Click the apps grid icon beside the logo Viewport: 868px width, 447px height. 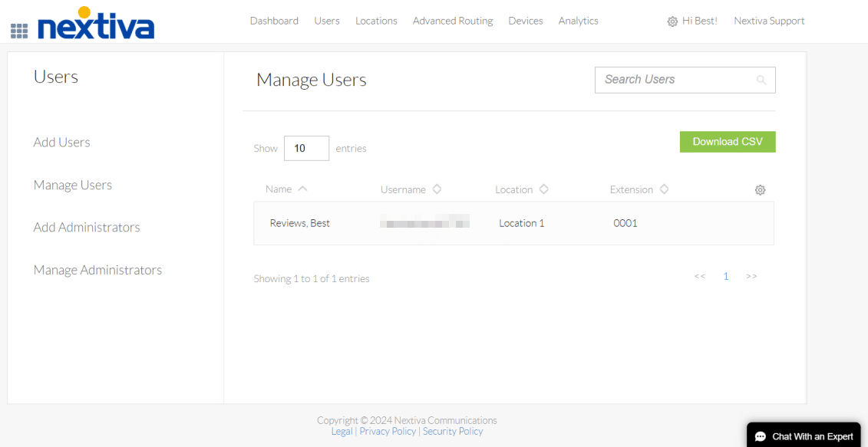point(18,29)
